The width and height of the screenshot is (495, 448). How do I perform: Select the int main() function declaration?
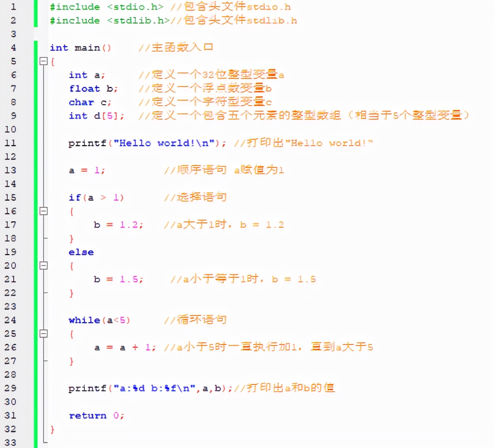pos(81,48)
